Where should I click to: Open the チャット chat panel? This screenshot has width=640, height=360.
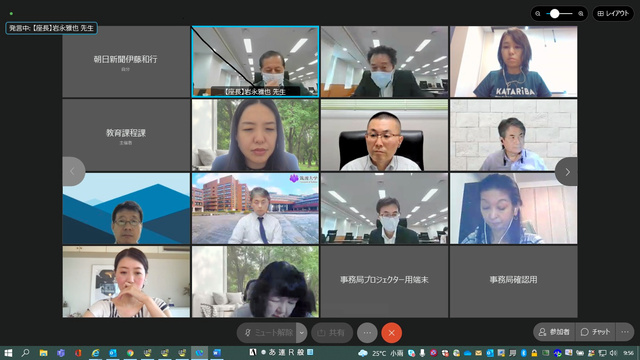click(596, 332)
